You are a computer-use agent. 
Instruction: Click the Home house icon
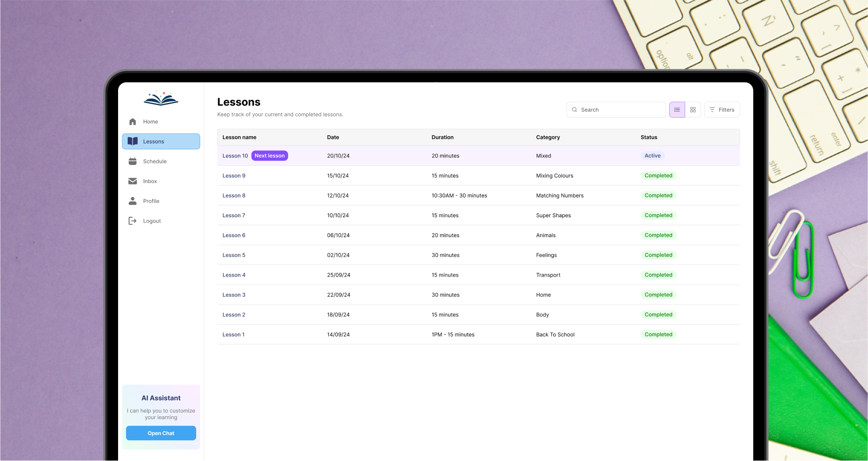(x=133, y=122)
